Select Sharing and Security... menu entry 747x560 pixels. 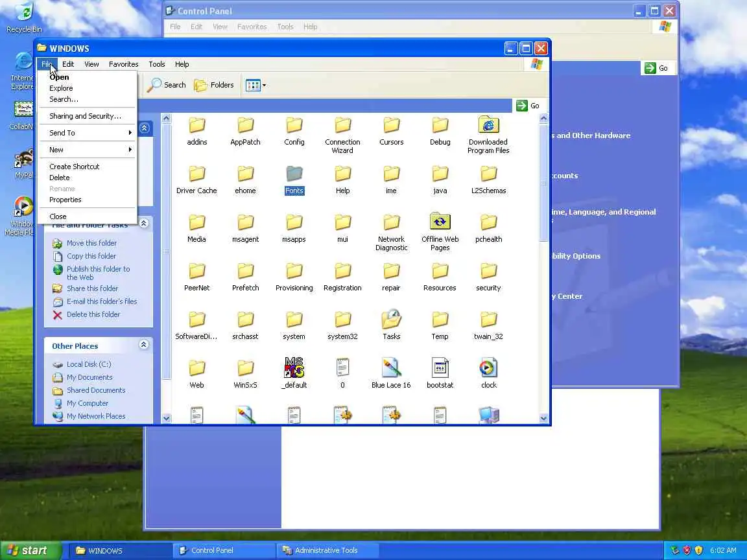[x=86, y=116]
